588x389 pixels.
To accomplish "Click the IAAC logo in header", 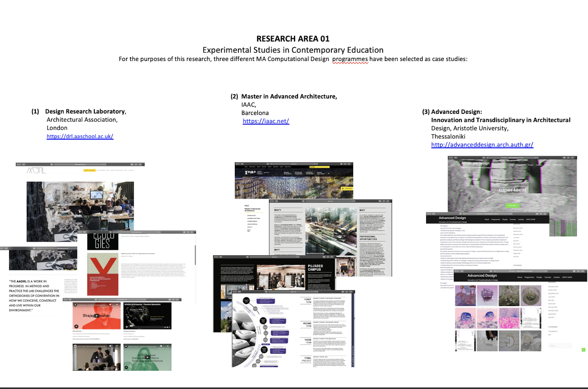I will coord(250,172).
